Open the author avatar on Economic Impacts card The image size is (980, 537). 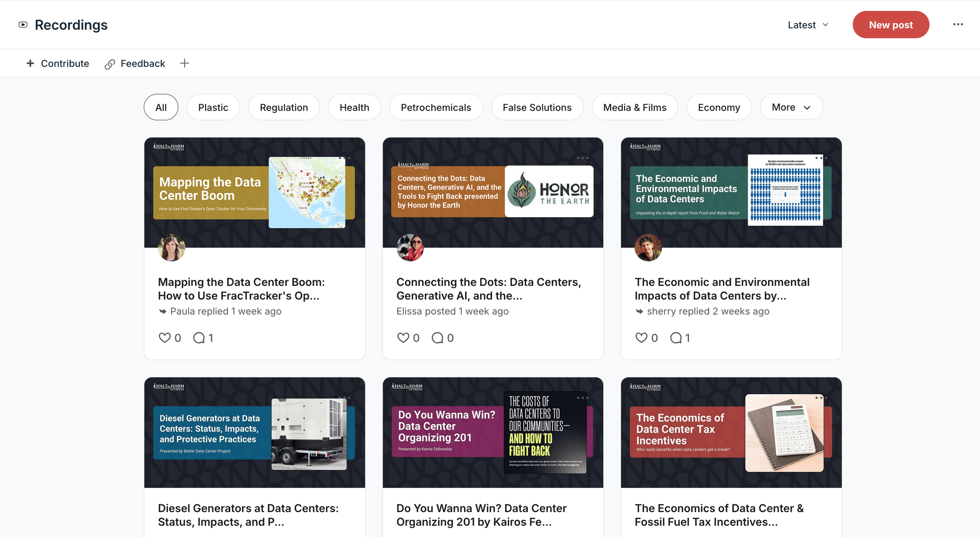coord(648,247)
